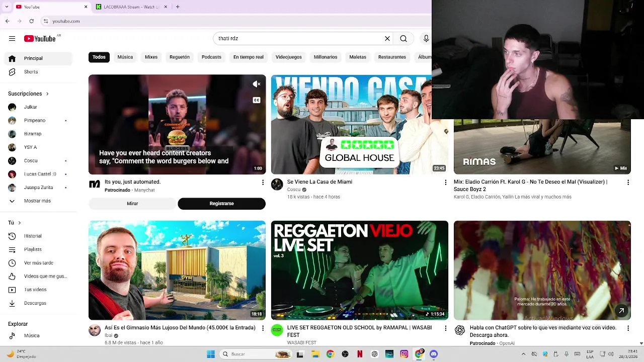Screen dimensions: 644x362
Task: Open Discord from the taskbar
Action: (434, 354)
